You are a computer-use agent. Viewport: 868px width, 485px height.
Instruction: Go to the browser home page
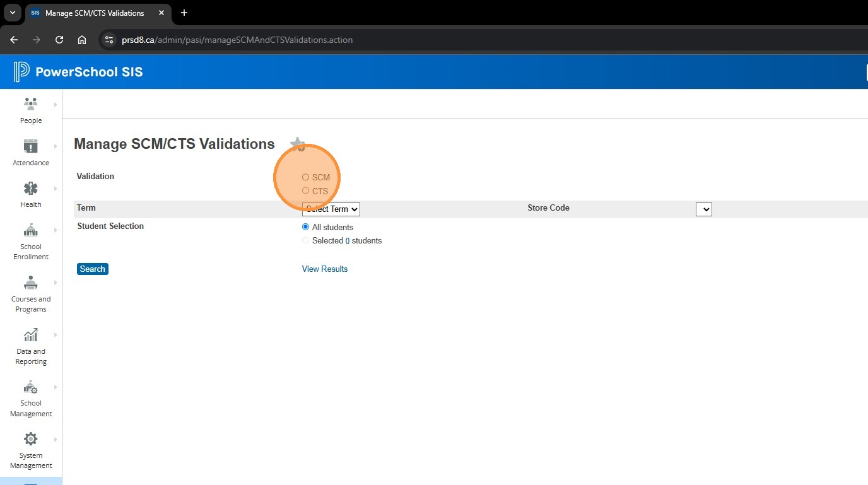point(82,40)
